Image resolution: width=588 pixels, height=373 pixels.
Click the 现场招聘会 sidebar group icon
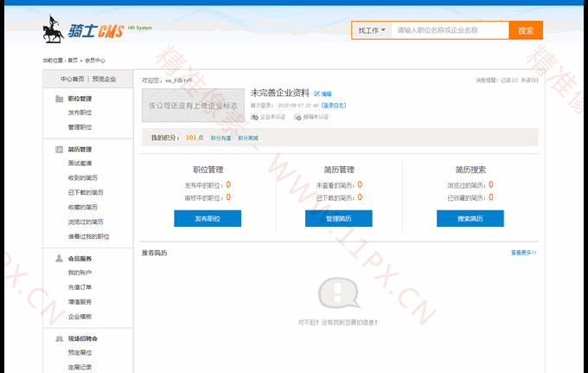[x=59, y=338]
